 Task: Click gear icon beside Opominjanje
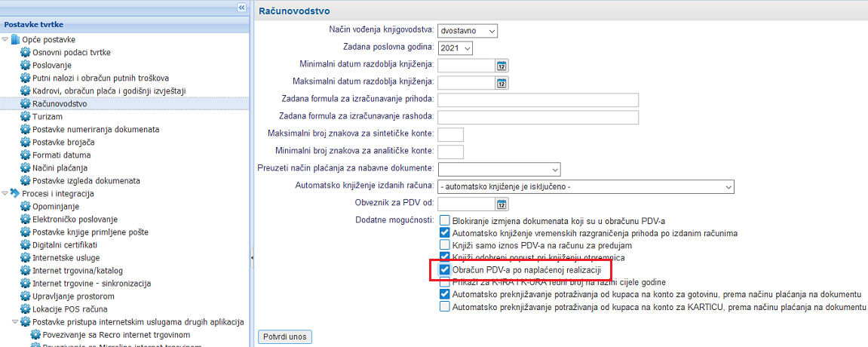click(26, 207)
